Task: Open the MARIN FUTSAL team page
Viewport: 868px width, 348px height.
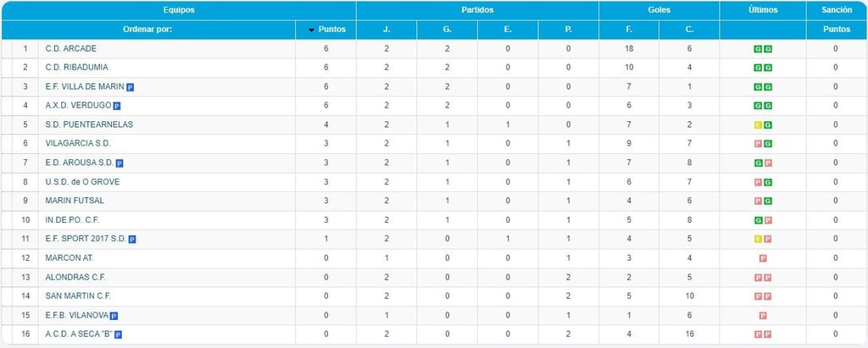Action: [75, 201]
